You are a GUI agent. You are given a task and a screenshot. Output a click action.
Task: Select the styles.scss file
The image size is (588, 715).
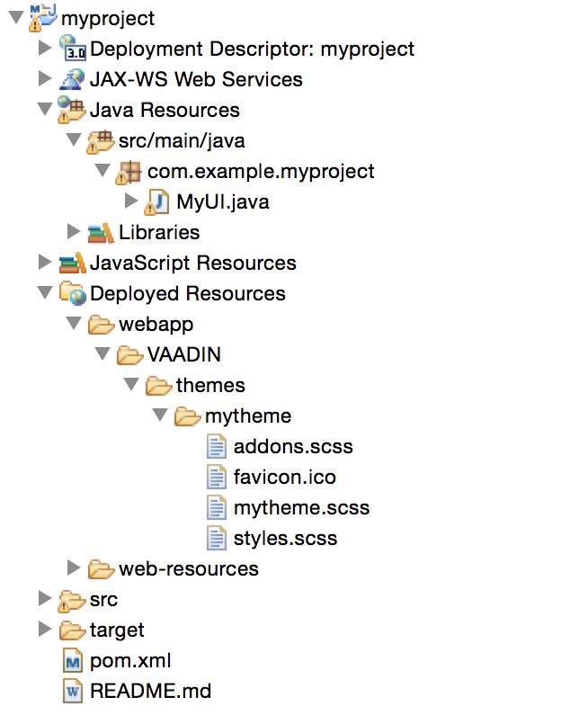285,538
